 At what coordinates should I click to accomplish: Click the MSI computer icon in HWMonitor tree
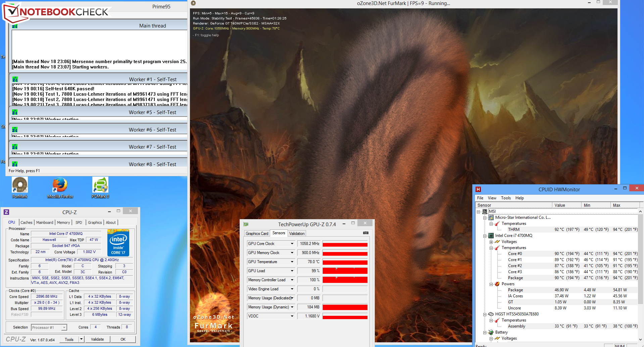point(485,211)
